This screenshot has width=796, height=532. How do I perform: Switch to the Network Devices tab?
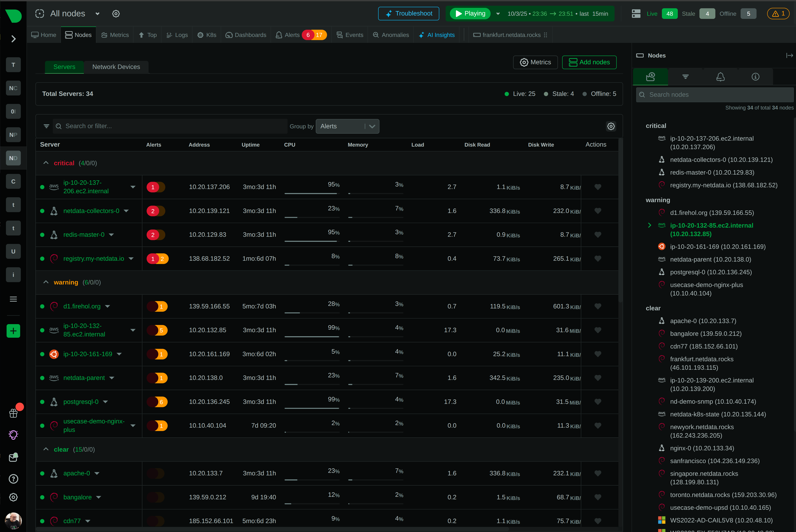[116, 67]
